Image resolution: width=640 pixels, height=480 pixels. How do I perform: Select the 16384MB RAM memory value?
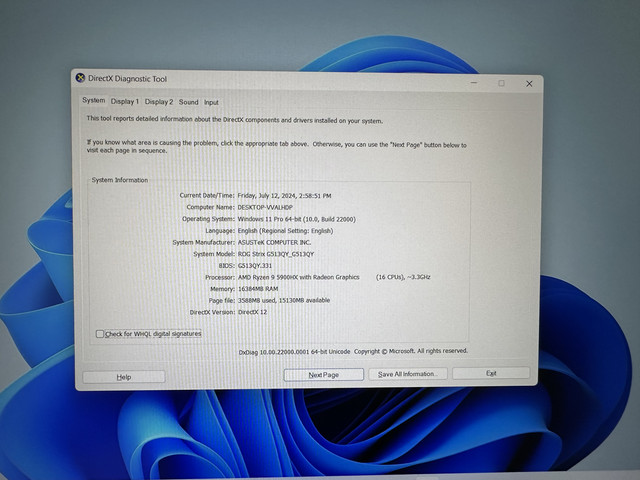pos(258,289)
